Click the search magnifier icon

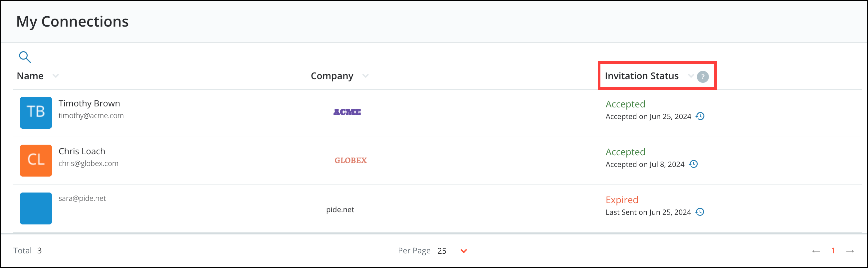[x=25, y=57]
